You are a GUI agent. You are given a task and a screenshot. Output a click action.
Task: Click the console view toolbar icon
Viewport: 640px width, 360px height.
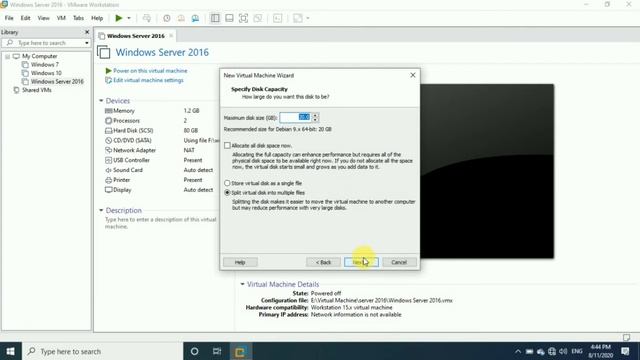point(278,18)
